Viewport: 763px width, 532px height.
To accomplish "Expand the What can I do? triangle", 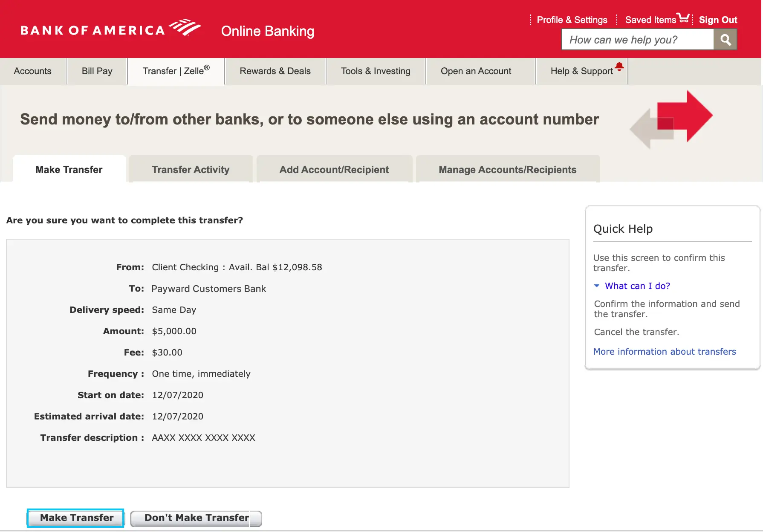I will [597, 286].
